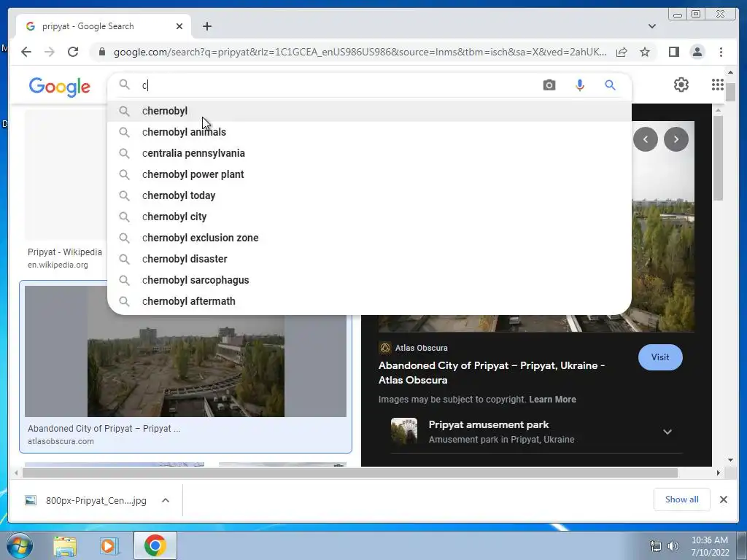Pick the "chernobyl power plant" suggestion
The height and width of the screenshot is (560, 747).
coord(370,174)
